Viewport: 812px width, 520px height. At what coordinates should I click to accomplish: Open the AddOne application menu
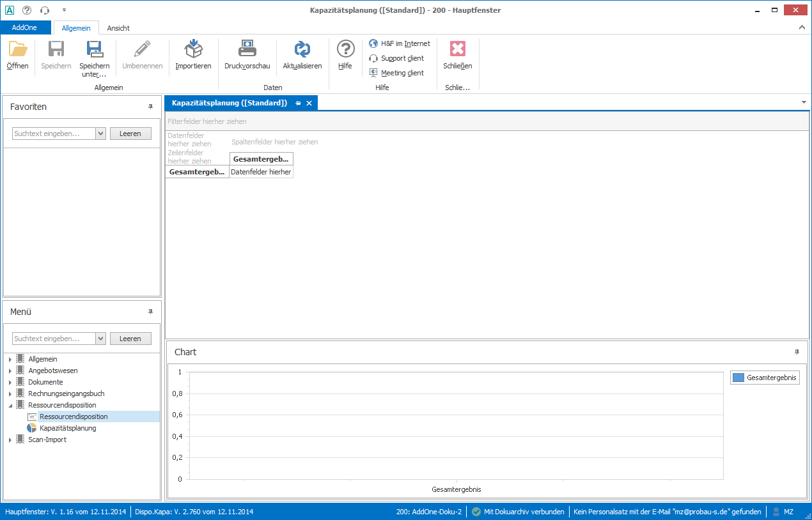[25, 28]
